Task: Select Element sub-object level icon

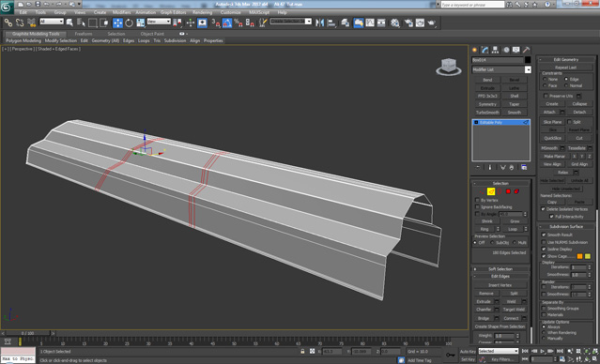Action: (x=516, y=191)
